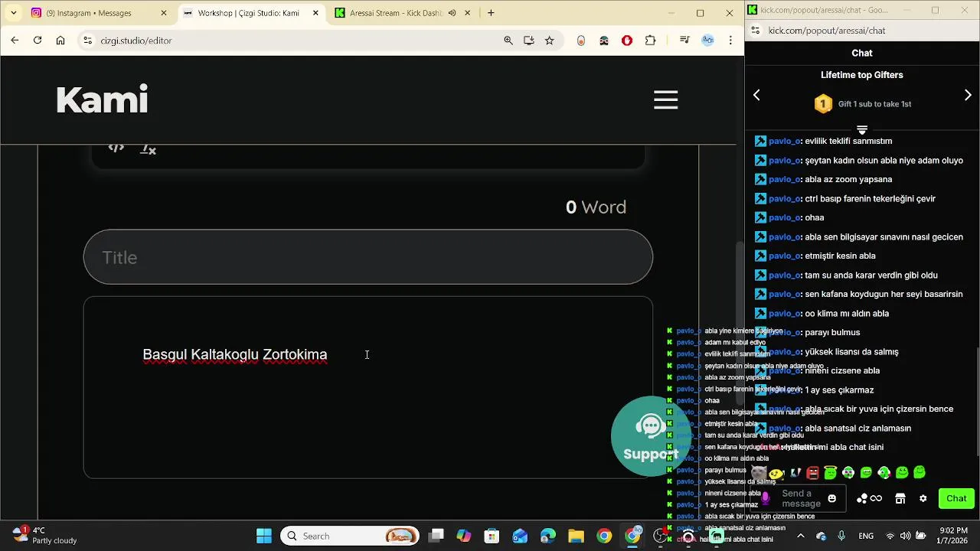The height and width of the screenshot is (551, 980).
Task: Open site info icon in Kick popout window
Action: (x=756, y=31)
